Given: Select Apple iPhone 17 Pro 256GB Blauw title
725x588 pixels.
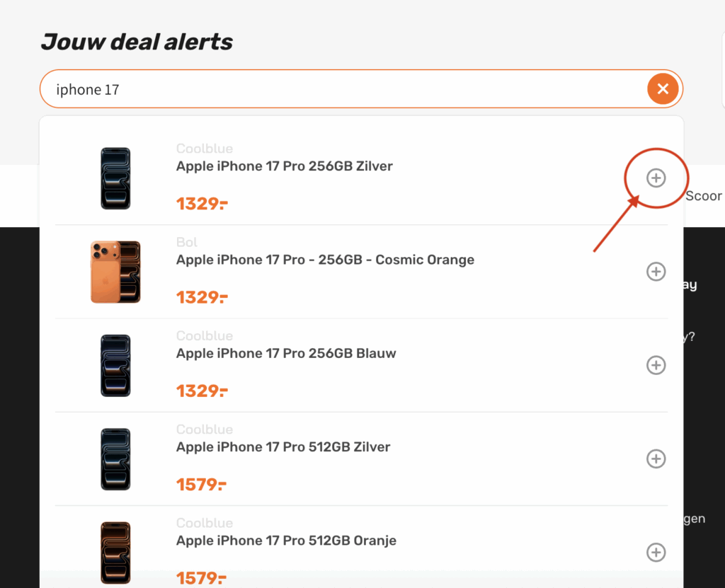Looking at the screenshot, I should click(x=286, y=353).
